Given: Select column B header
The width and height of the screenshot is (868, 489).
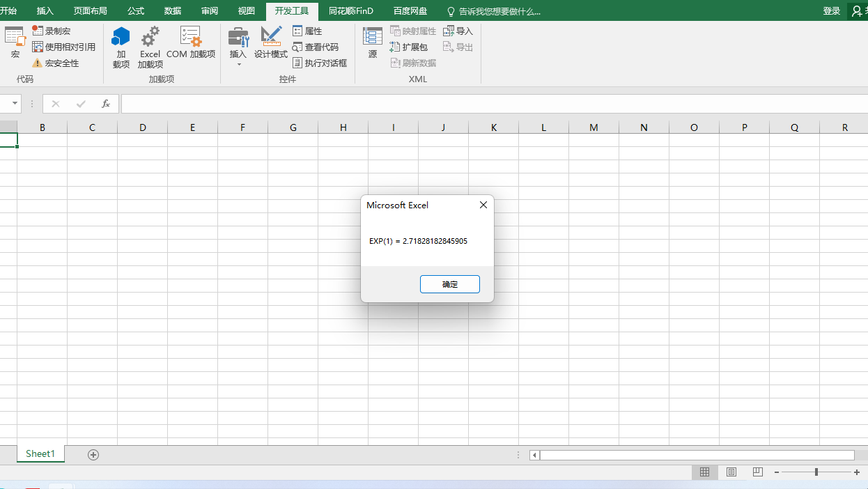Looking at the screenshot, I should point(42,127).
